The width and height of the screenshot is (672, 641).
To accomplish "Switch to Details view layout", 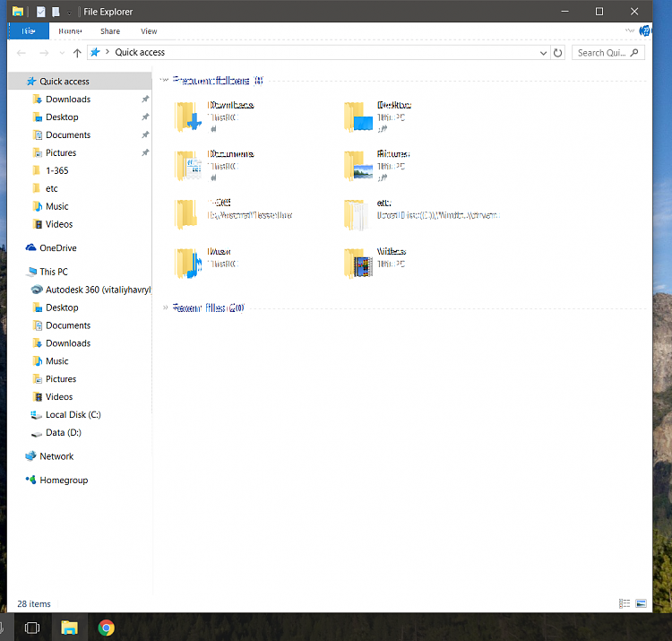I will point(625,603).
